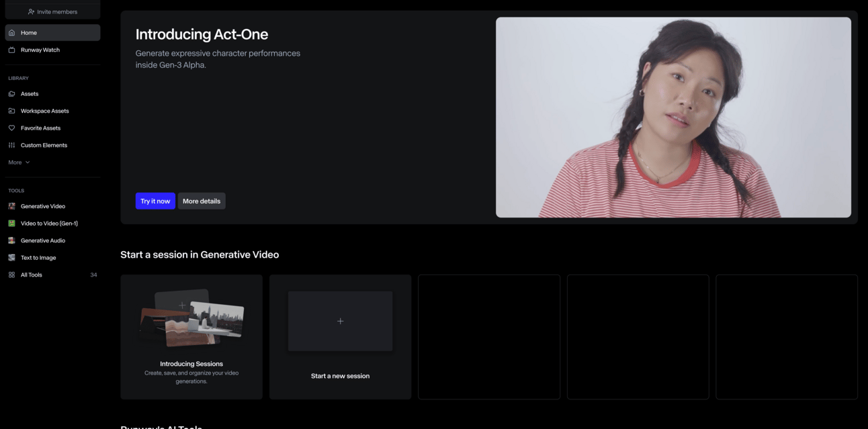Launch the Generative Video tool
868x429 pixels.
click(x=52, y=206)
